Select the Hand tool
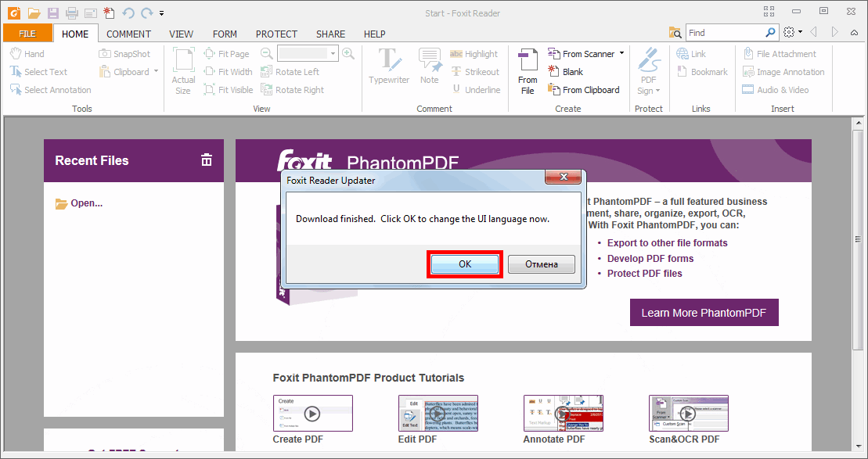Image resolution: width=868 pixels, height=459 pixels. coord(27,54)
